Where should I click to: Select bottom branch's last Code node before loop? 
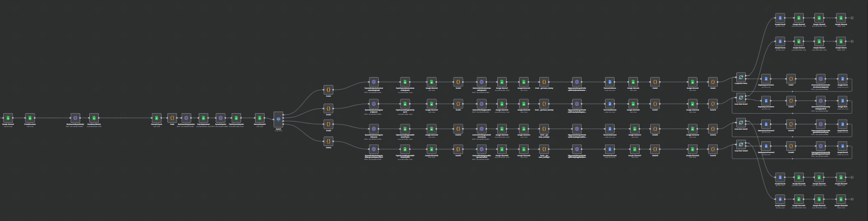point(713,149)
